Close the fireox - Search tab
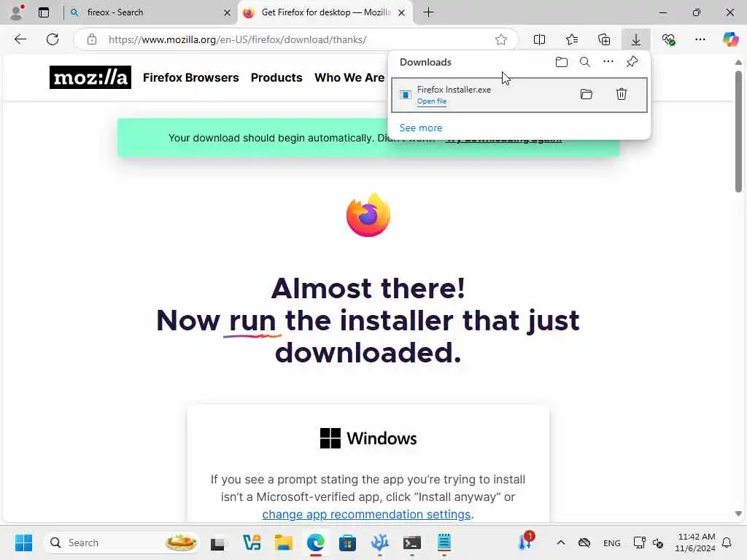Image resolution: width=747 pixels, height=560 pixels. coord(228,13)
